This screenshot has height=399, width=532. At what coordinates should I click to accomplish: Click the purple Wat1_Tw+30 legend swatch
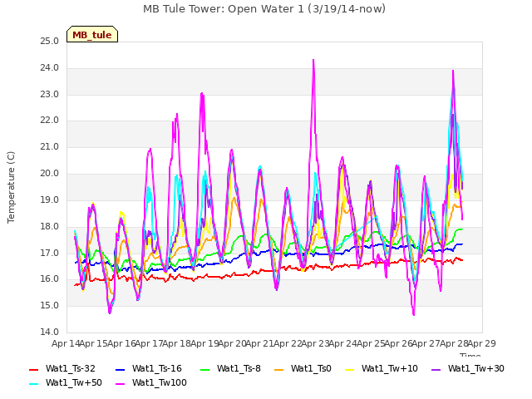click(x=436, y=369)
